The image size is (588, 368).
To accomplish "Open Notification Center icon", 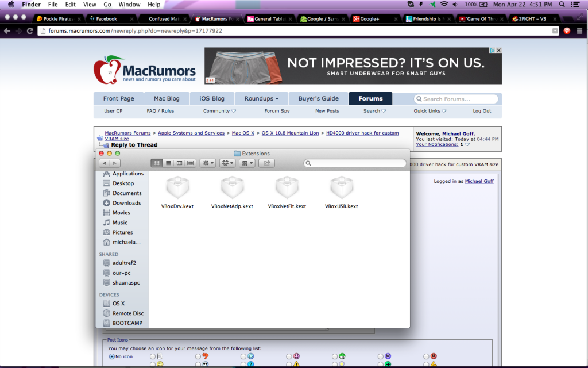I will (x=575, y=5).
